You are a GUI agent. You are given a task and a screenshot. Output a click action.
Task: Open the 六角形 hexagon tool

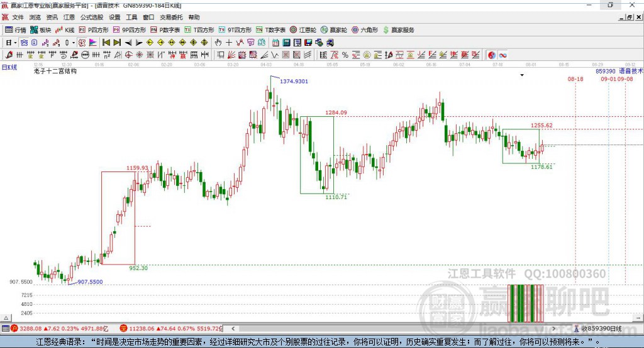point(365,30)
